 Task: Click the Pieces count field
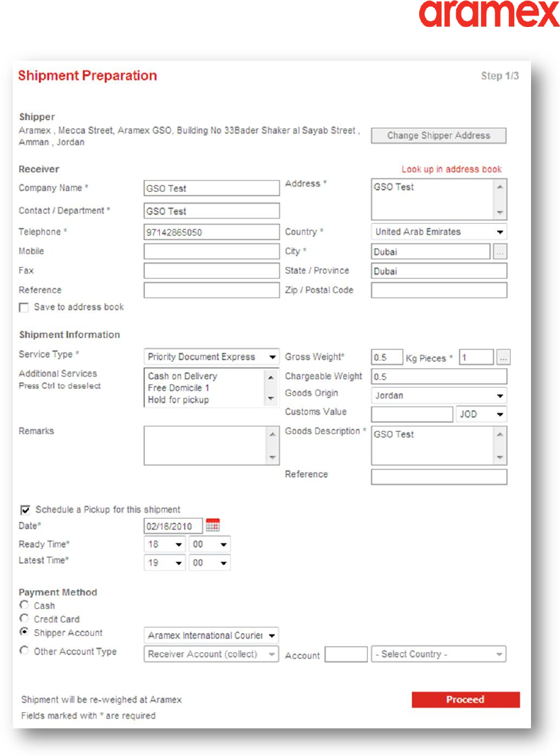(476, 357)
